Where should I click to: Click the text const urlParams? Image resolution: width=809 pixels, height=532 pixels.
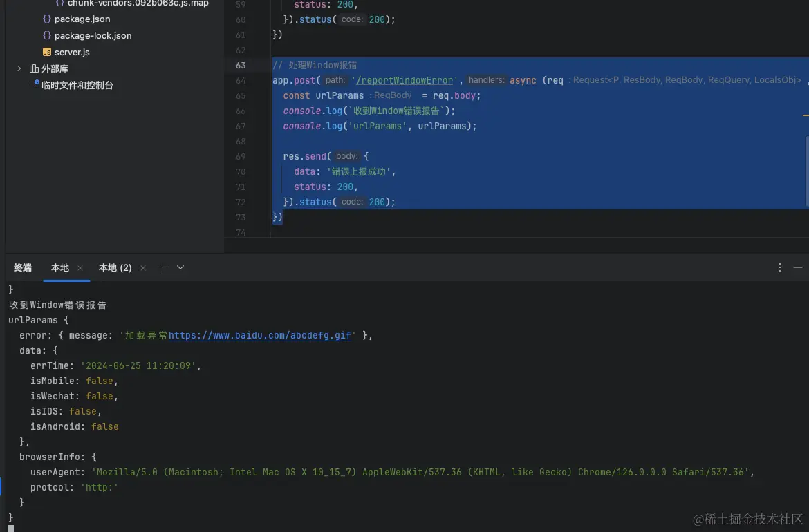[324, 96]
